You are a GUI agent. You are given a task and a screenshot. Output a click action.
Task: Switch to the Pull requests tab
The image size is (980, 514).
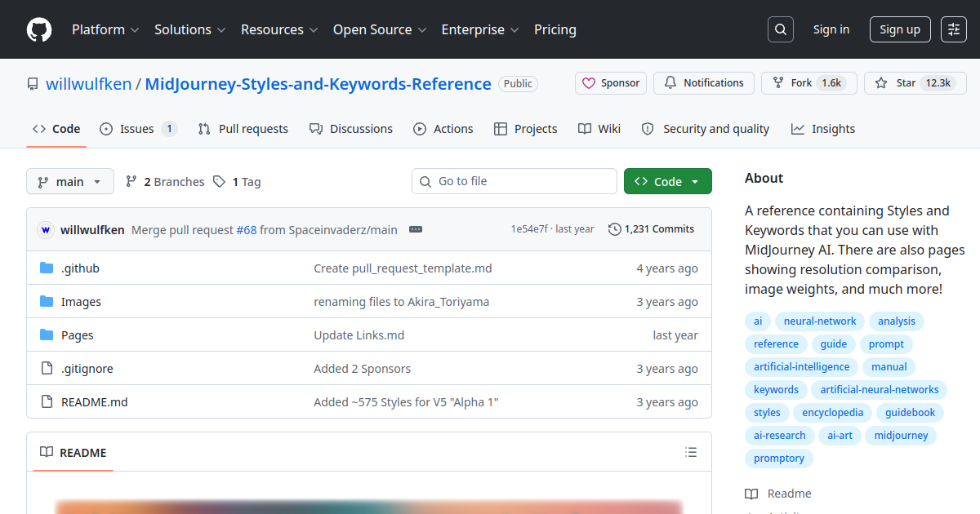[x=243, y=129]
